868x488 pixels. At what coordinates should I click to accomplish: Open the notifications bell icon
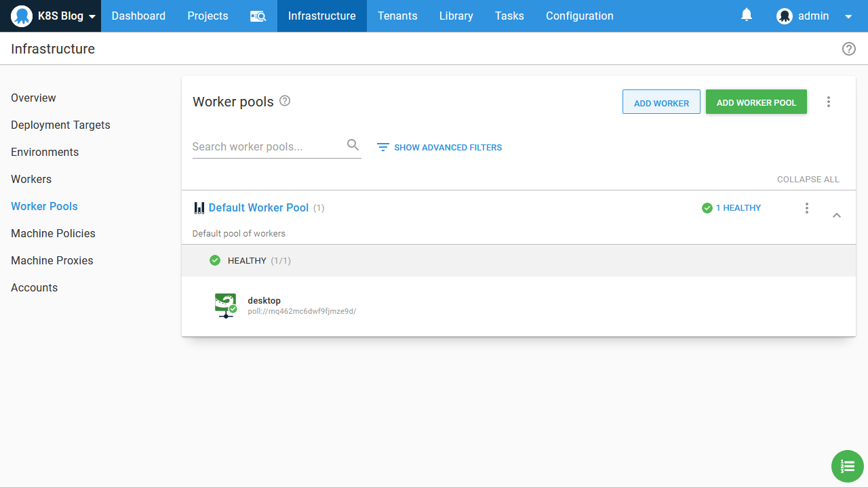click(x=747, y=15)
